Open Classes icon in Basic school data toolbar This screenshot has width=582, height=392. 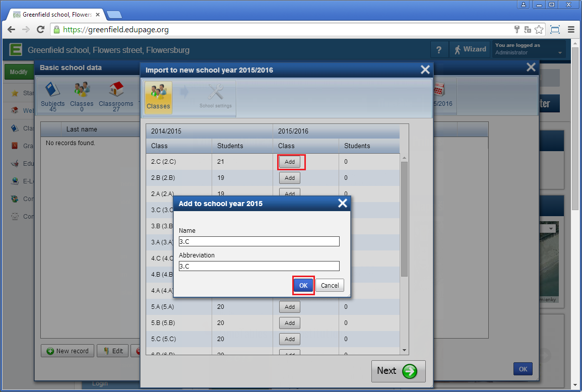click(x=82, y=97)
